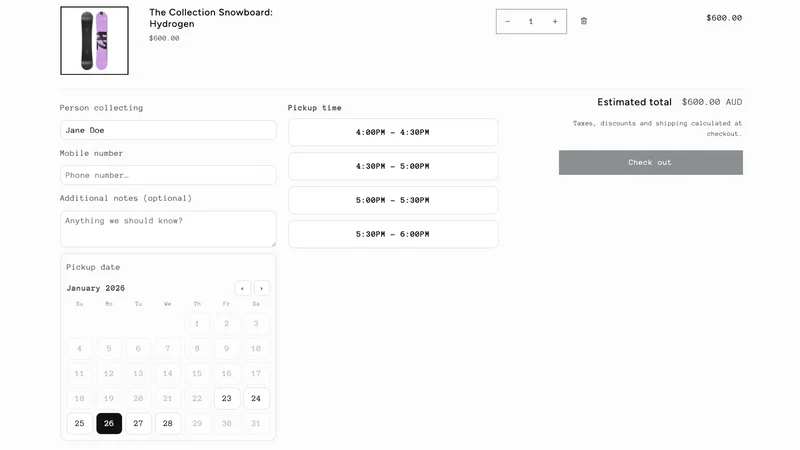Pick January 24 as pickup date
This screenshot has height=450, width=800.
coord(256,398)
